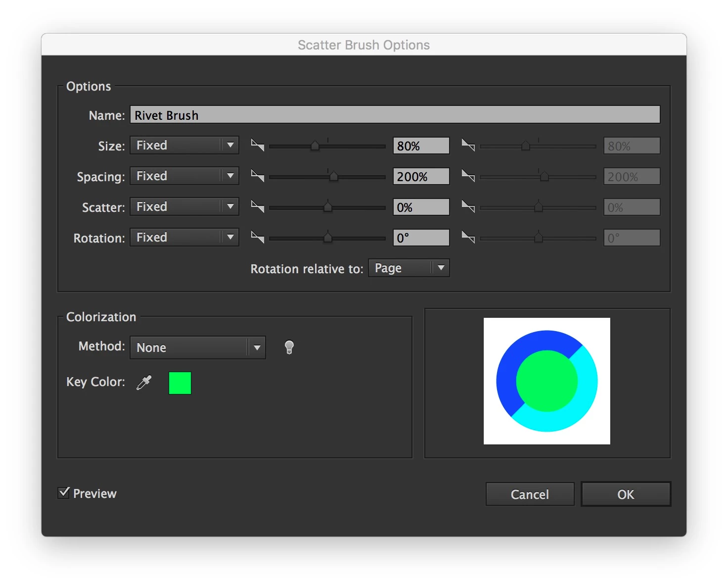Click the Spacing 200% value field

pyautogui.click(x=421, y=177)
